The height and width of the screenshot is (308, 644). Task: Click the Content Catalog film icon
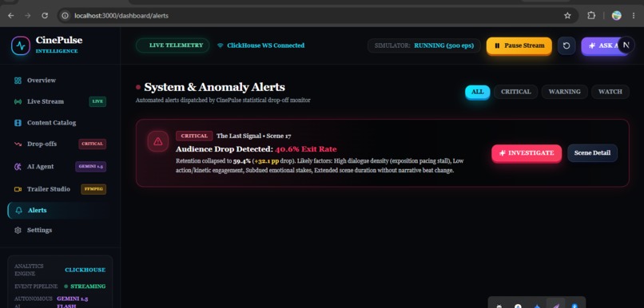pyautogui.click(x=18, y=123)
